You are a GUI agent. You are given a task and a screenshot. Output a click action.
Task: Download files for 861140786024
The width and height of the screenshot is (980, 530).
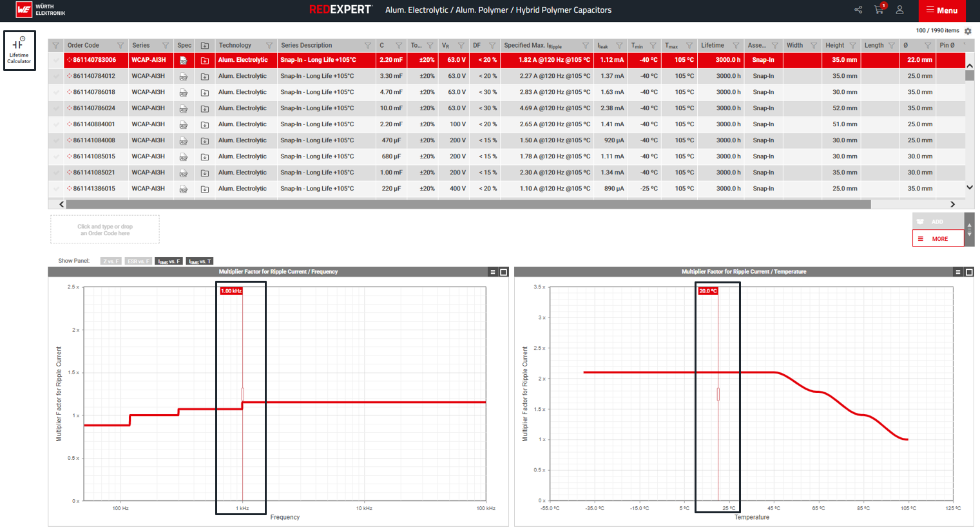coord(205,108)
